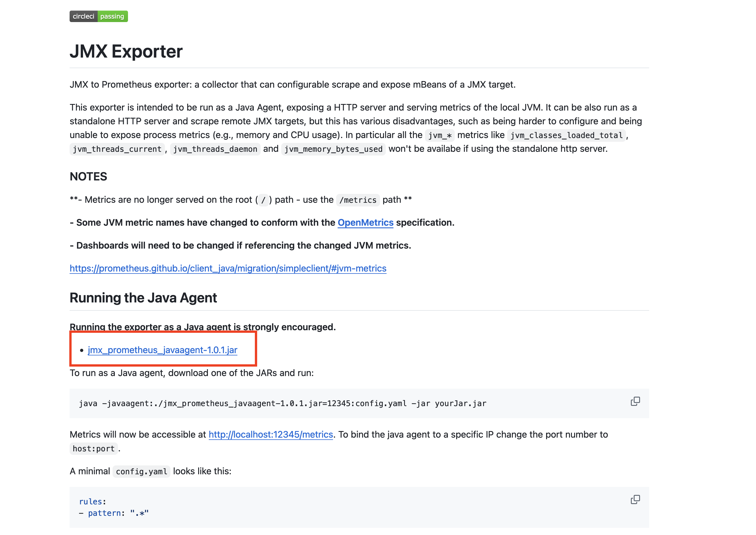Open the prometheus client_java migration link
Viewport: 756px width, 535px height.
click(228, 268)
